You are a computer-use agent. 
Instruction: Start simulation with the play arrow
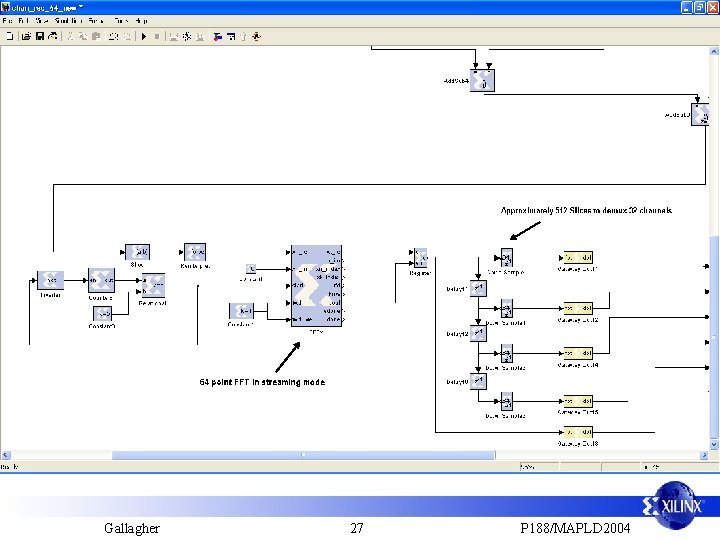click(144, 36)
